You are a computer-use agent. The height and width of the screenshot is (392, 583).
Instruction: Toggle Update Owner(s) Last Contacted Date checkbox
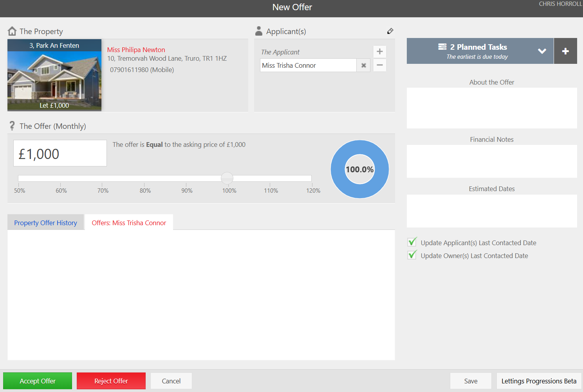pyautogui.click(x=412, y=255)
